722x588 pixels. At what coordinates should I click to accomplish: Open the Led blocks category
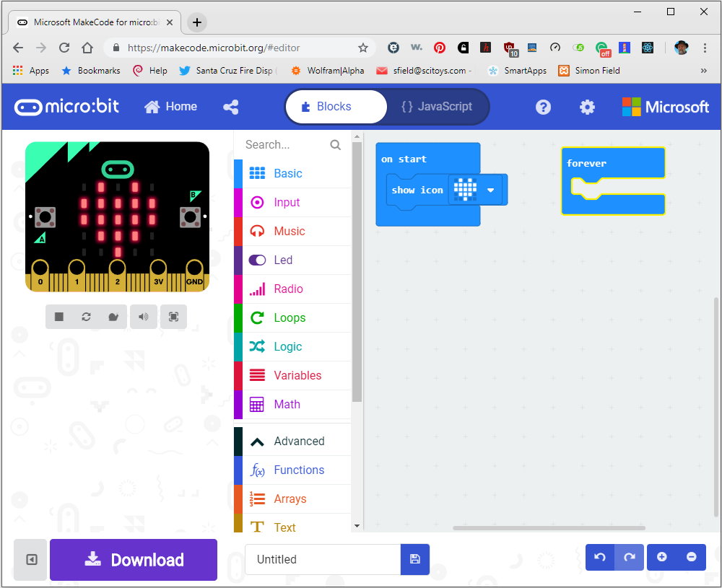point(292,260)
